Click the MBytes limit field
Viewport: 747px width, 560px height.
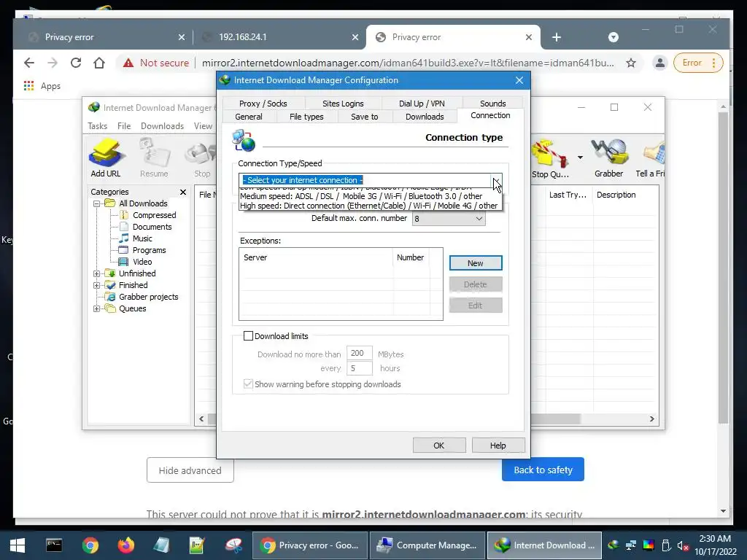359,354
